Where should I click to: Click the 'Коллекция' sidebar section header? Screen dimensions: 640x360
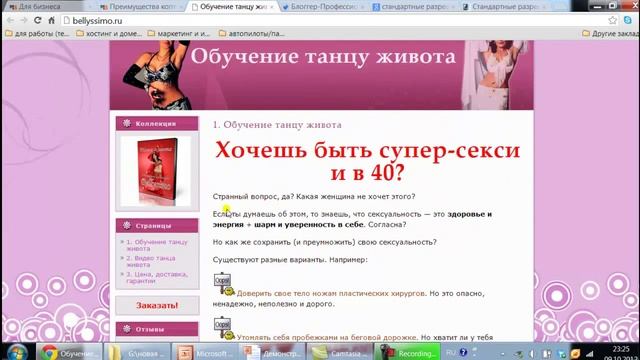(x=157, y=123)
